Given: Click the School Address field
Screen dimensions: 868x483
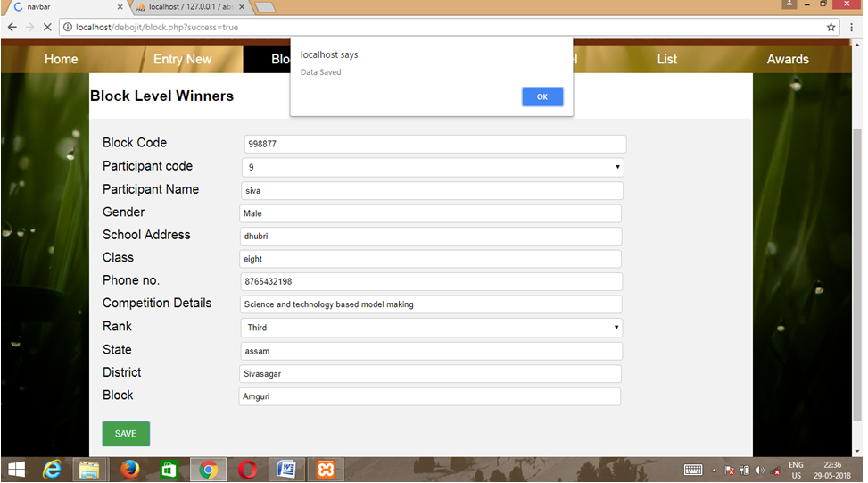Looking at the screenshot, I should point(431,236).
